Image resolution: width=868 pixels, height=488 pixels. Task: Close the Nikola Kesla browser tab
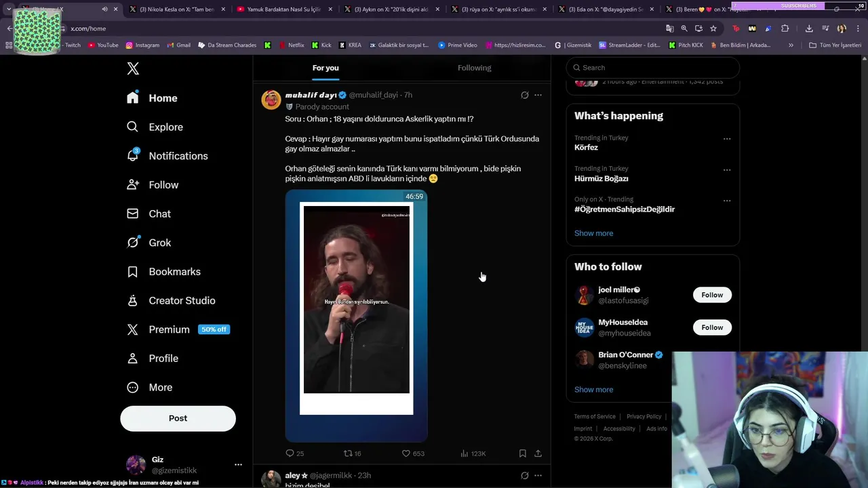[x=223, y=9]
